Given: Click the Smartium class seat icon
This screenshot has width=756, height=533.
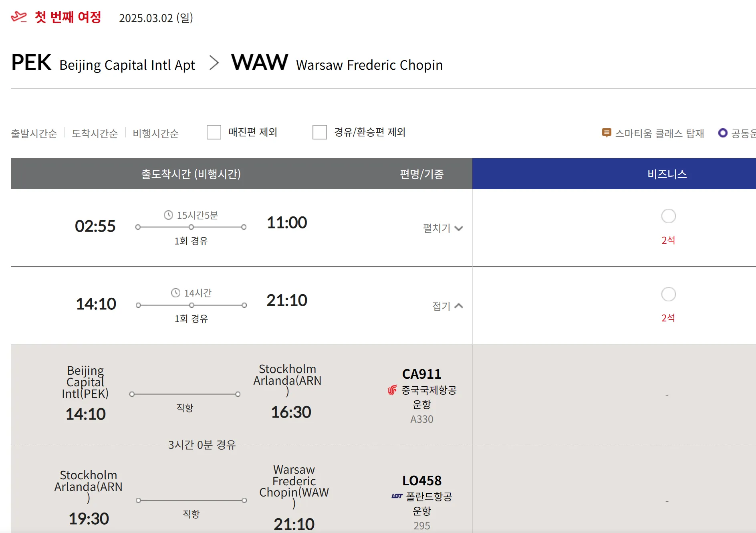Looking at the screenshot, I should pos(607,133).
